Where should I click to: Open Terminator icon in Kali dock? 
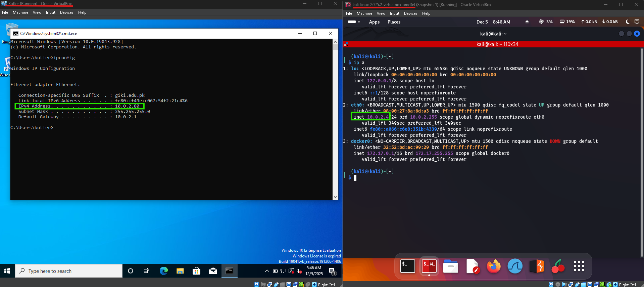429,266
